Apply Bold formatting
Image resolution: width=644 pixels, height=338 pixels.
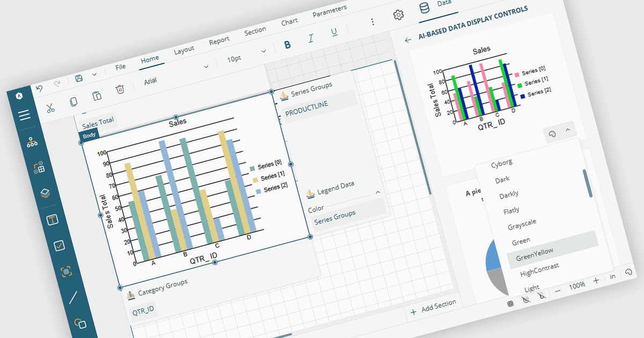[288, 45]
